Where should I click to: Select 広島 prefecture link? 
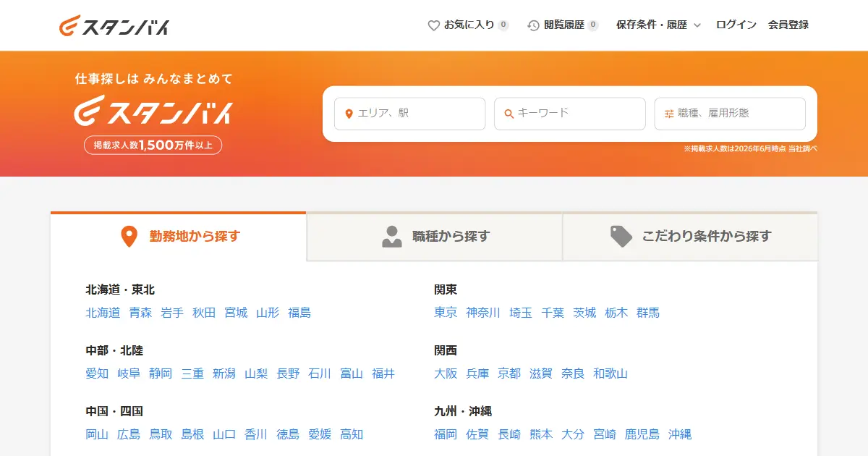(x=129, y=434)
